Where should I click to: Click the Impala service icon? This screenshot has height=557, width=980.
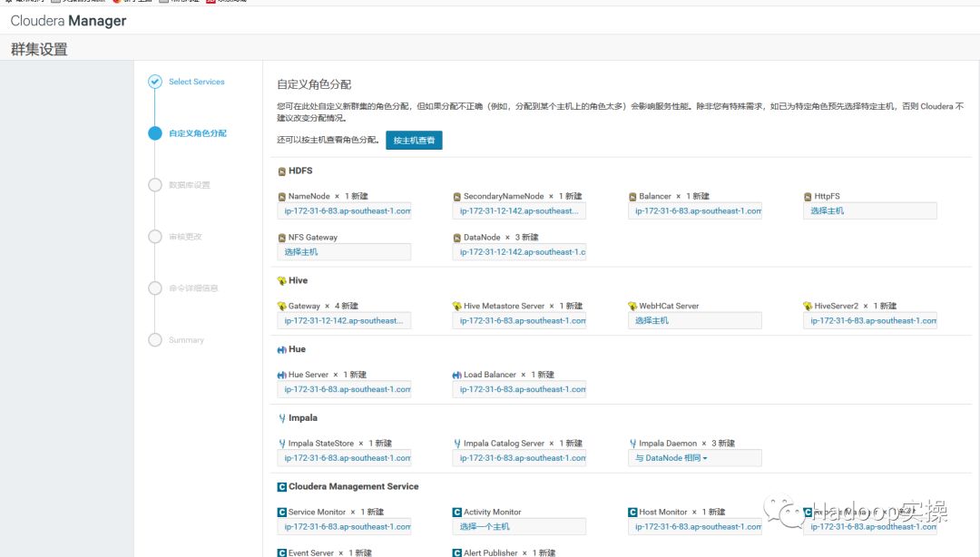pyautogui.click(x=282, y=418)
